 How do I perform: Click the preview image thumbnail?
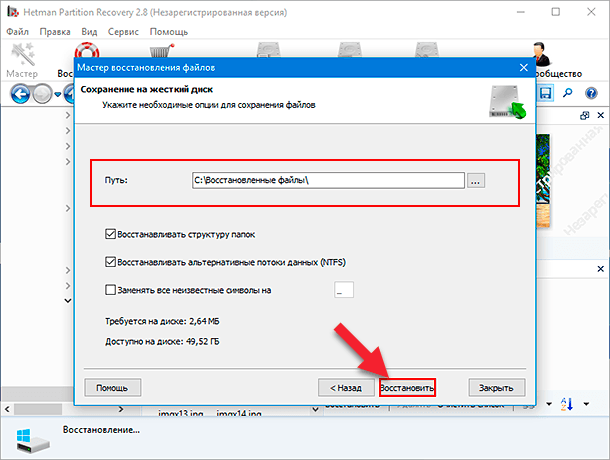tap(543, 181)
